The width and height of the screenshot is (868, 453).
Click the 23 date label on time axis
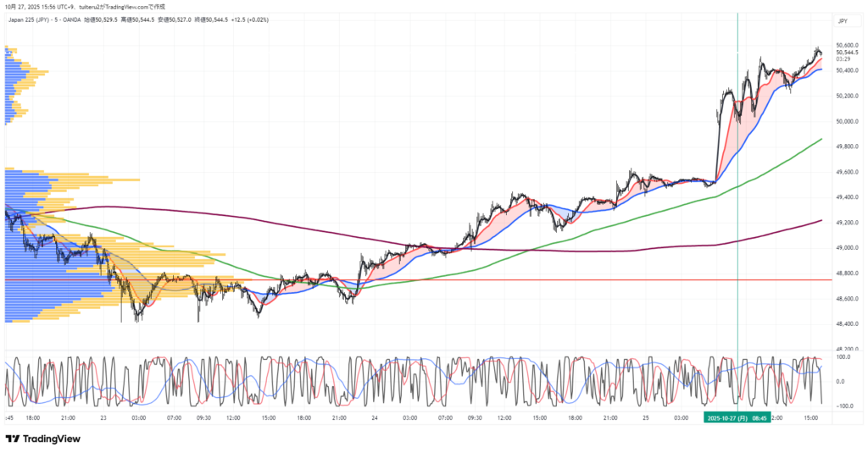(103, 417)
